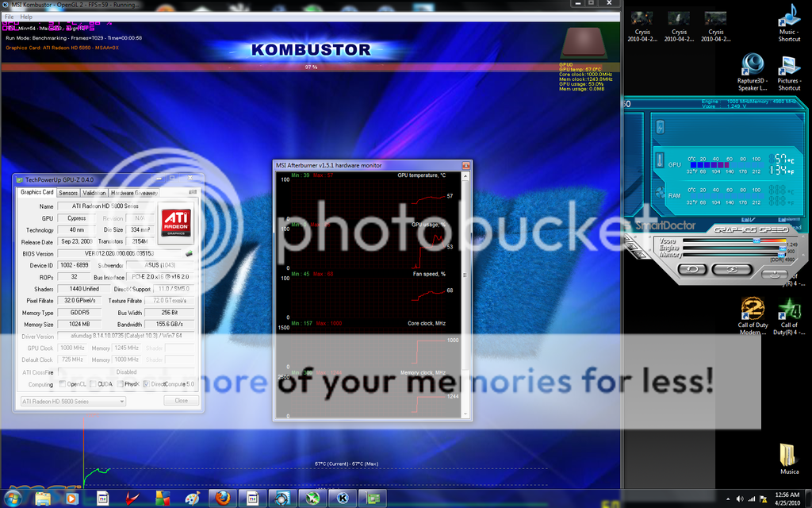Toggle the OpenCL checkbox in GPU-Z

[62, 384]
